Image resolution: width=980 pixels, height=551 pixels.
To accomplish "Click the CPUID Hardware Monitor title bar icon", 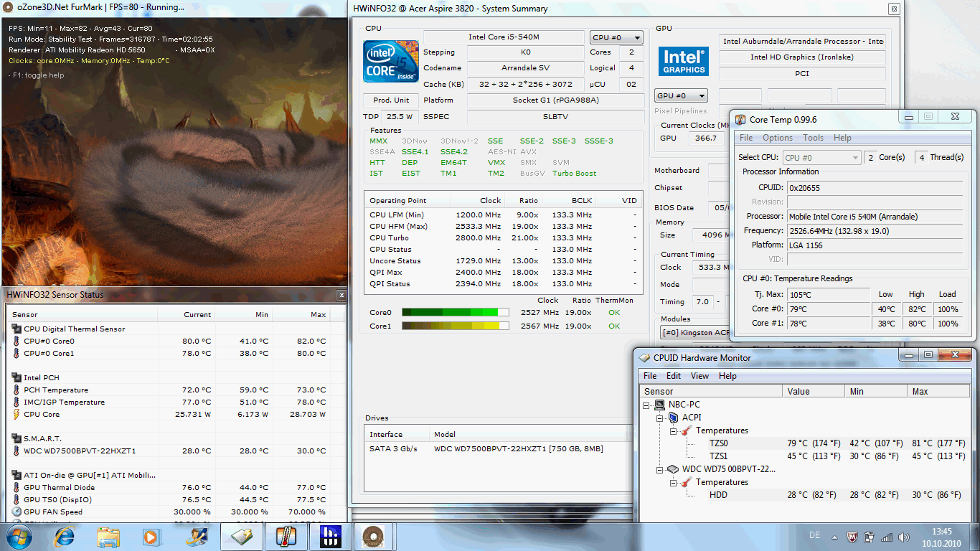I will pos(644,357).
